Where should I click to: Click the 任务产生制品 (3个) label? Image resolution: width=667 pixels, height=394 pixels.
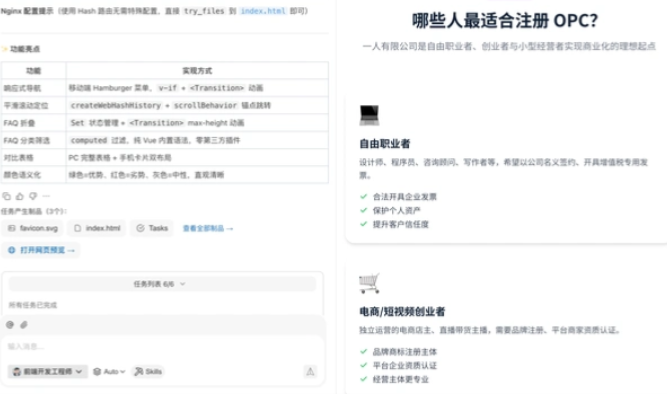pos(34,211)
